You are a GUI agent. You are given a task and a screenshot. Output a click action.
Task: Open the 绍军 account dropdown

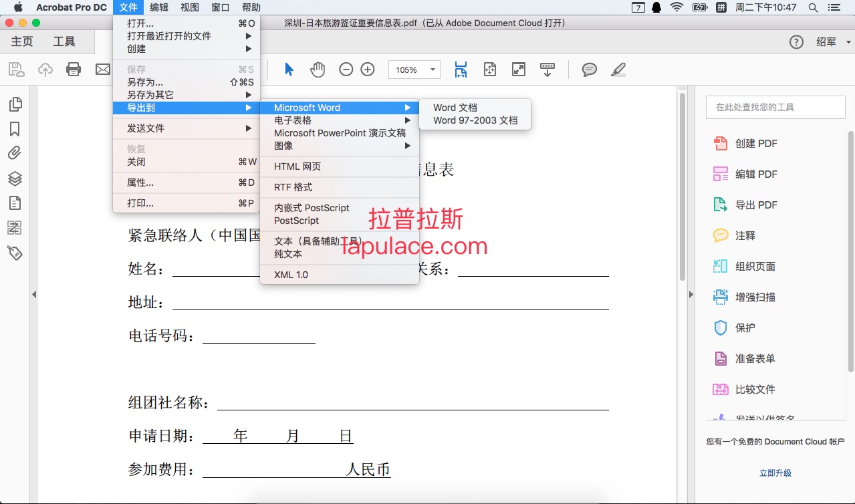click(x=833, y=42)
